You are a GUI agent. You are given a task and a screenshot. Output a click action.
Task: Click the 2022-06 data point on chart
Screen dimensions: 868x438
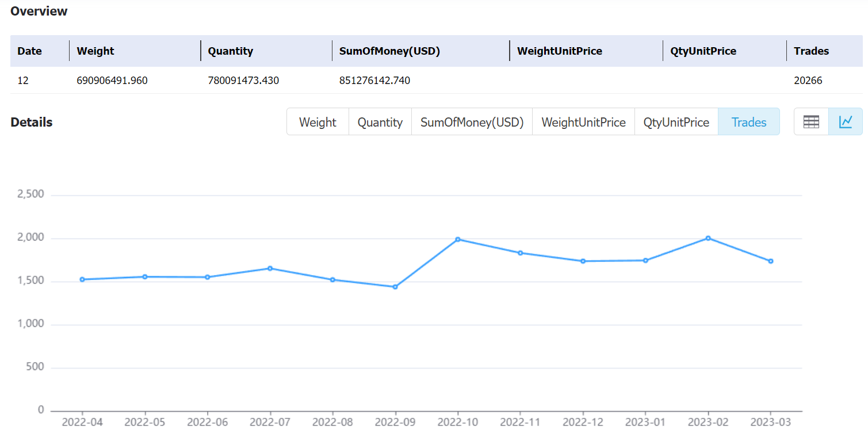coord(208,277)
